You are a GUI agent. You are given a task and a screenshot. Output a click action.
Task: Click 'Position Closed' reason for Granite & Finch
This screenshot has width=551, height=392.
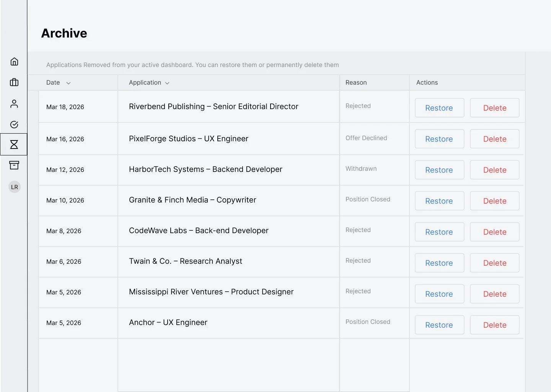coord(368,199)
